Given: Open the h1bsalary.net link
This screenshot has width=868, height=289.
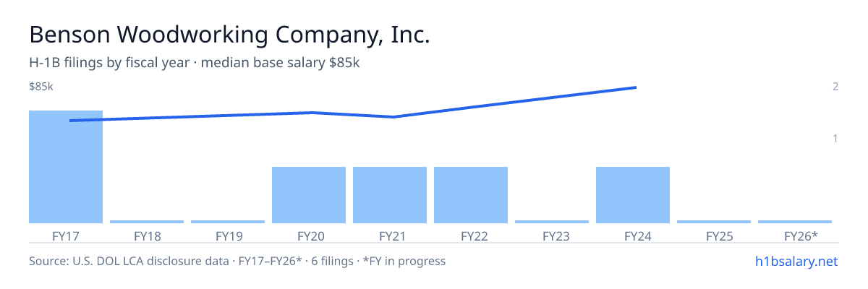Looking at the screenshot, I should click(x=796, y=261).
